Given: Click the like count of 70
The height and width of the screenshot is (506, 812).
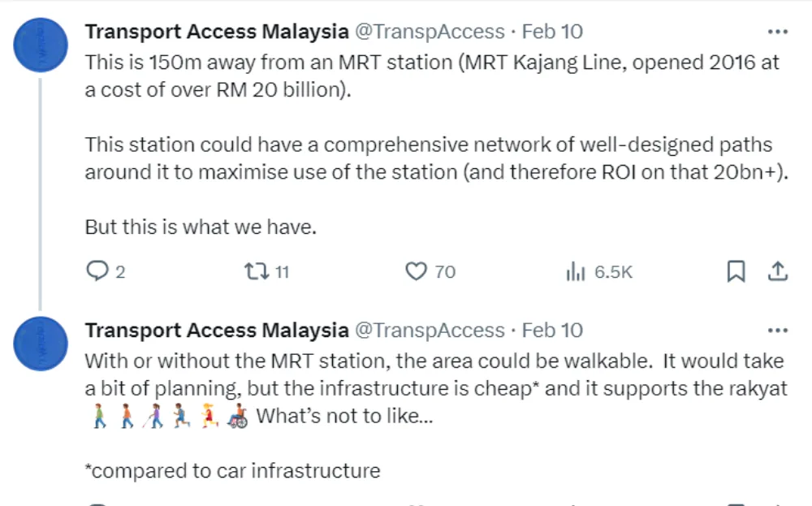Looking at the screenshot, I should tap(445, 272).
